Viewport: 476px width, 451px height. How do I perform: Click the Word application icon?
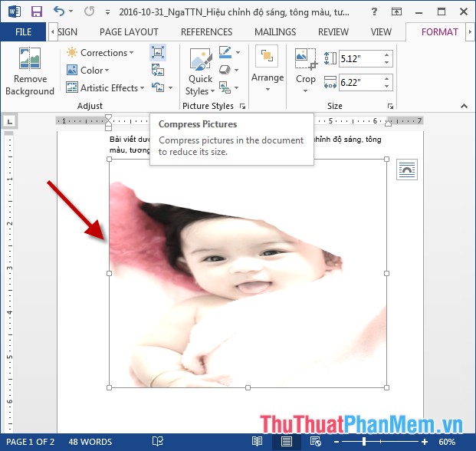[x=15, y=12]
